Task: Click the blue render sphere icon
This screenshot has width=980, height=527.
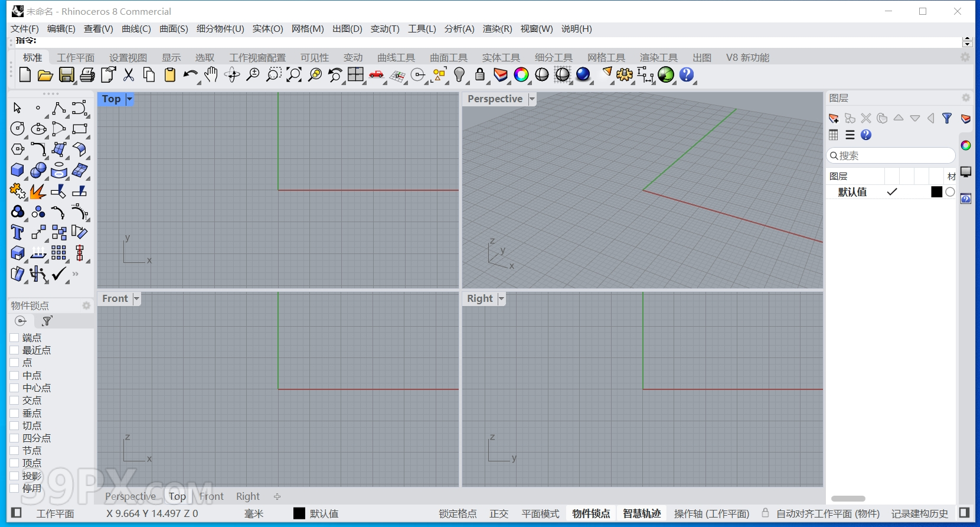Action: pos(583,74)
